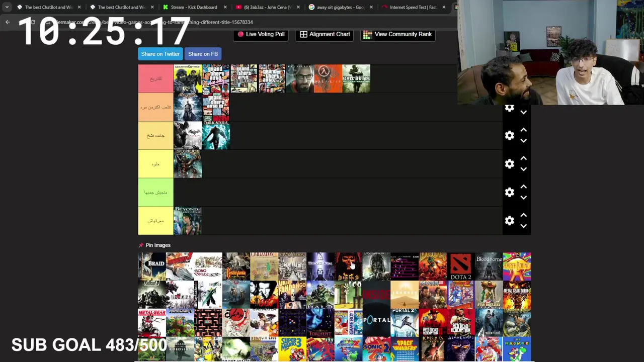Open the Live Voting Poll
Screen dimensions: 644x362
click(x=261, y=34)
